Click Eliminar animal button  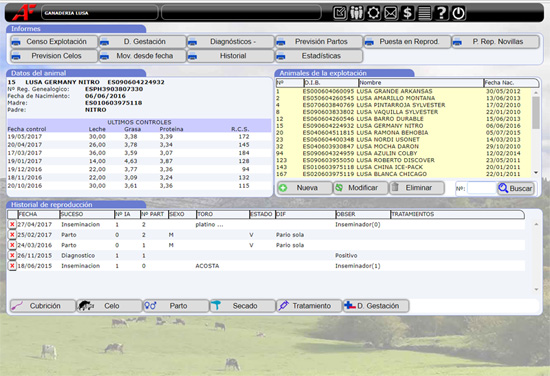click(417, 188)
